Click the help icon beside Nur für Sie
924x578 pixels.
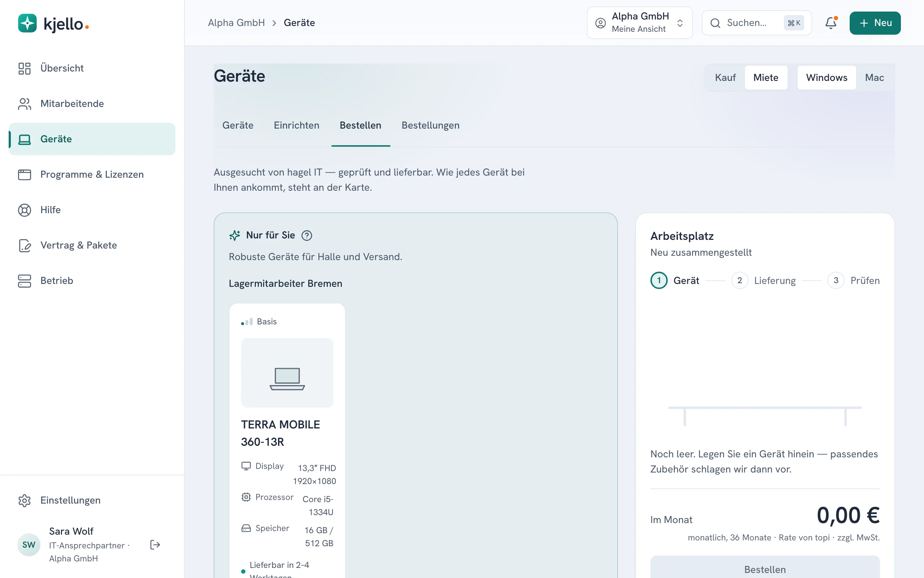click(x=306, y=236)
